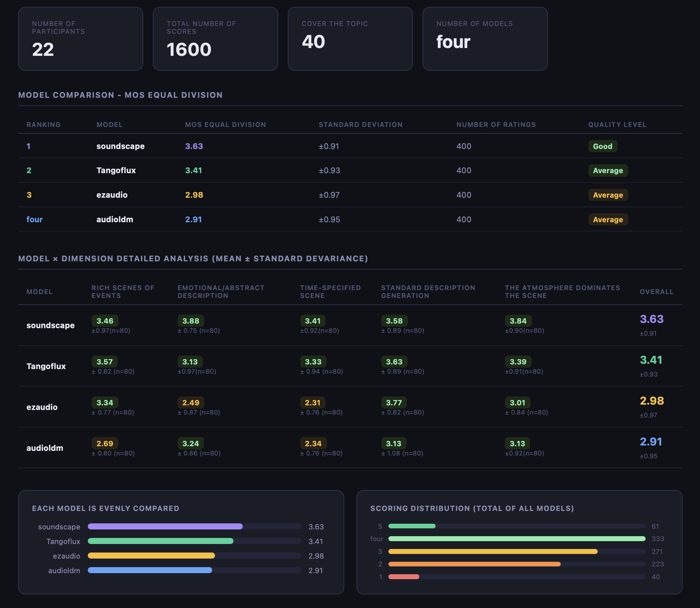Screen dimensions: 700x608
Task: Click the Total Number of Scores card showing 1600
Action: [215, 39]
